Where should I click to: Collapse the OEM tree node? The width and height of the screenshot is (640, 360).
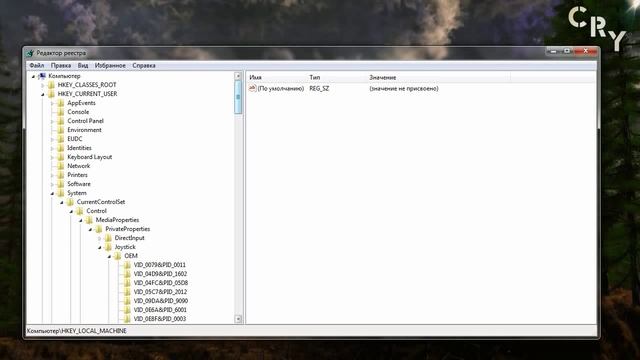[x=109, y=256]
